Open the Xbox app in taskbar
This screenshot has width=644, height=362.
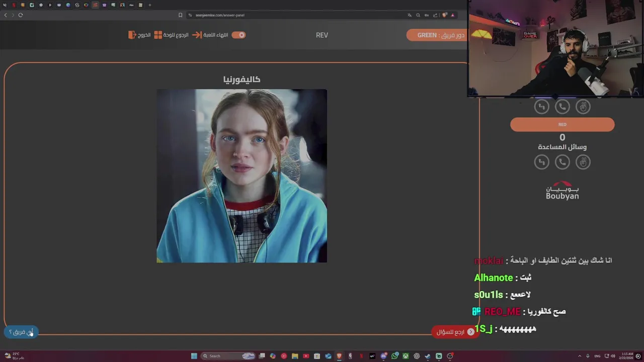pos(406,356)
